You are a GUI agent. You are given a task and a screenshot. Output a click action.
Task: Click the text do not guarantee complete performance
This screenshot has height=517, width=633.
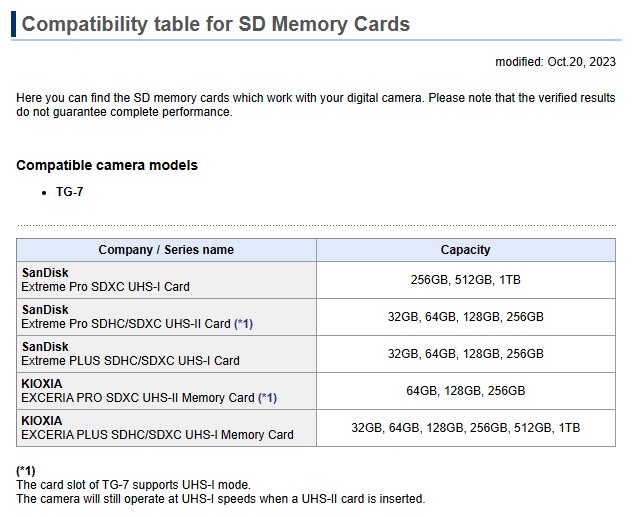(124, 112)
